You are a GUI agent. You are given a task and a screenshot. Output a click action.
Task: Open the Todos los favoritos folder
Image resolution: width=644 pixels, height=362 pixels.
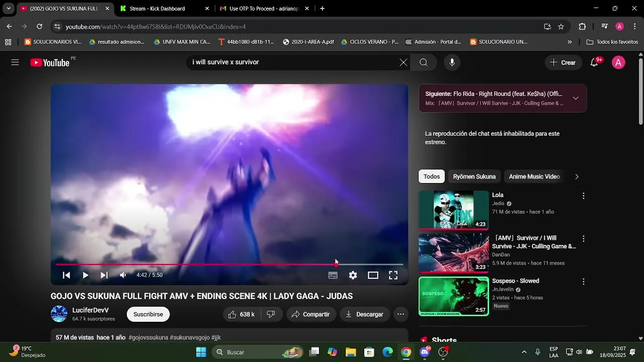click(x=612, y=42)
